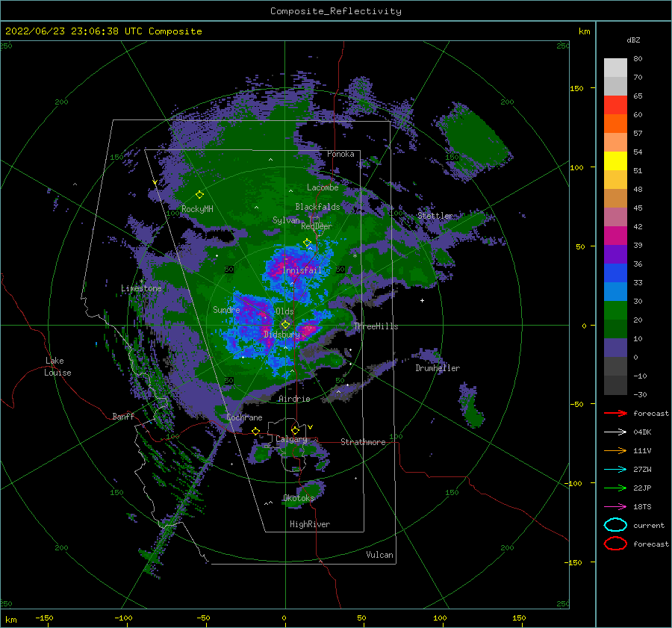Click the Sundre city label
The width and height of the screenshot is (672, 628).
pyautogui.click(x=226, y=309)
